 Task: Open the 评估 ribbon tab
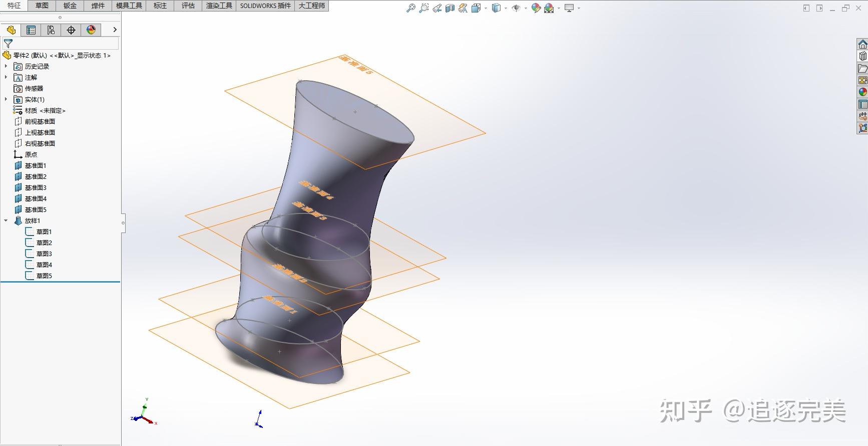coord(188,6)
